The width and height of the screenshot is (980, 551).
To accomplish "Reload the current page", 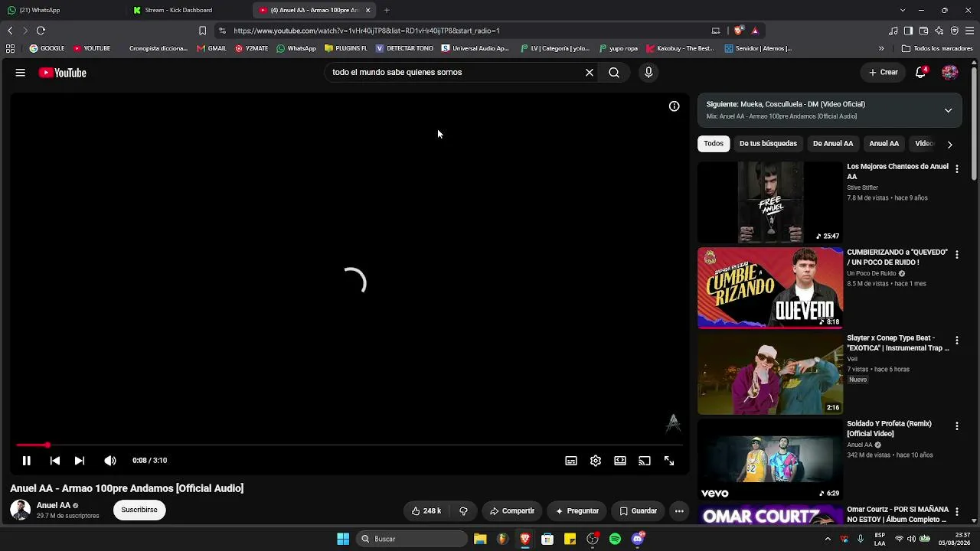I will coord(41,31).
